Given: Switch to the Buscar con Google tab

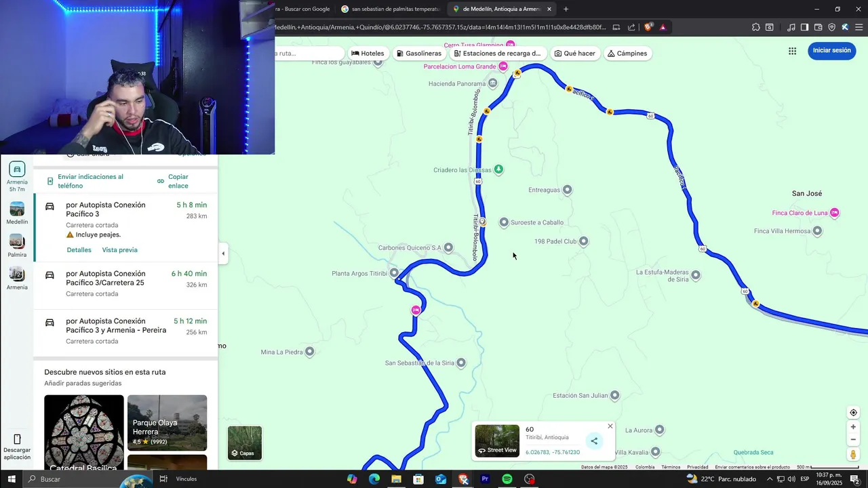Looking at the screenshot, I should [x=303, y=9].
